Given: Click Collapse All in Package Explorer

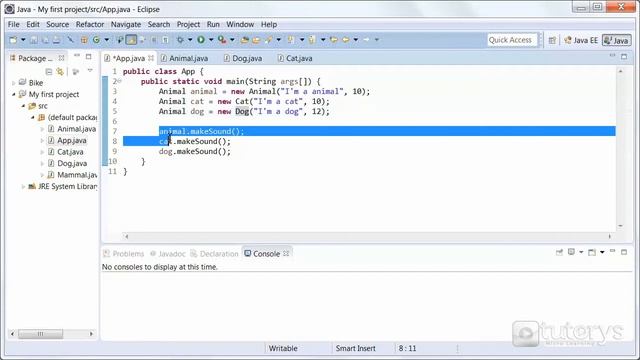Looking at the screenshot, I should point(49,72).
